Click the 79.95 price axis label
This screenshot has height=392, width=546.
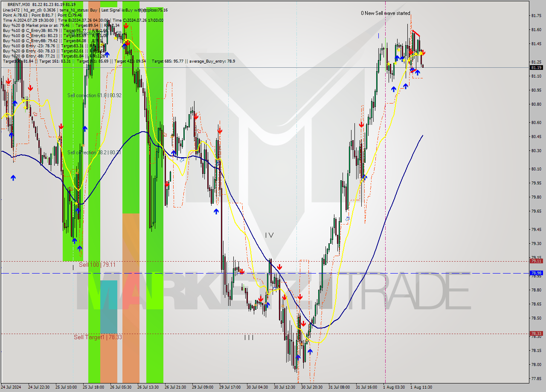536,183
